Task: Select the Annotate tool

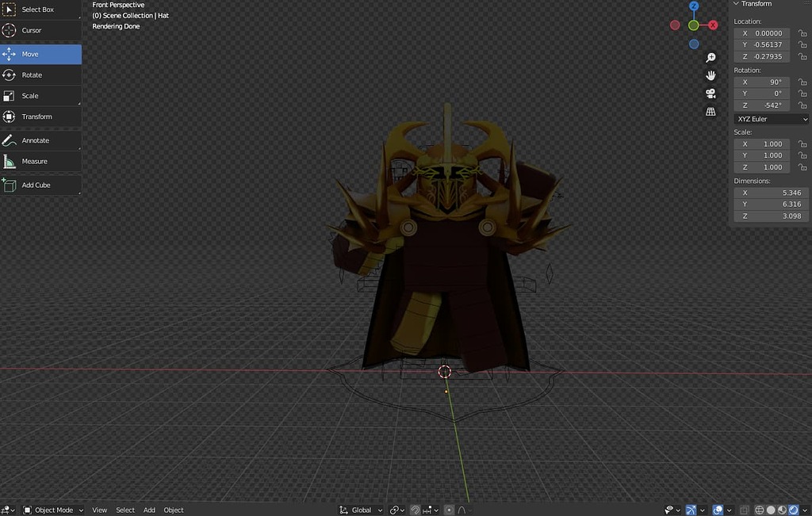Action: 36,140
